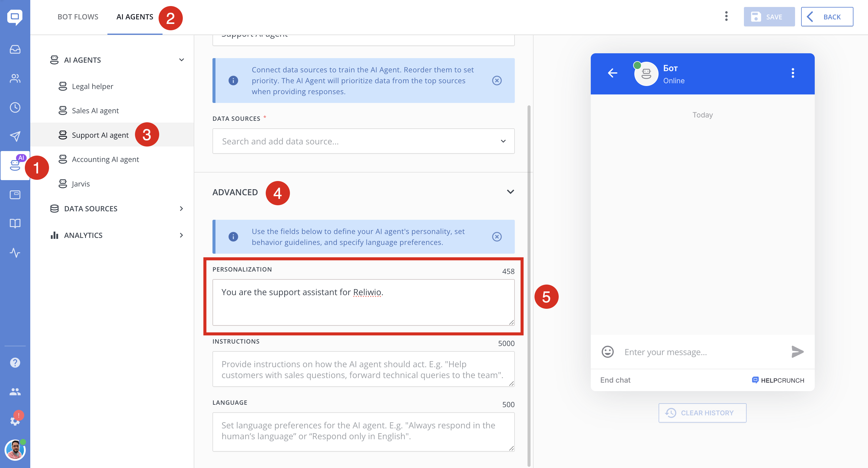Viewport: 868px width, 468px height.
Task: Click the activity pulse icon in sidebar
Action: [15, 252]
